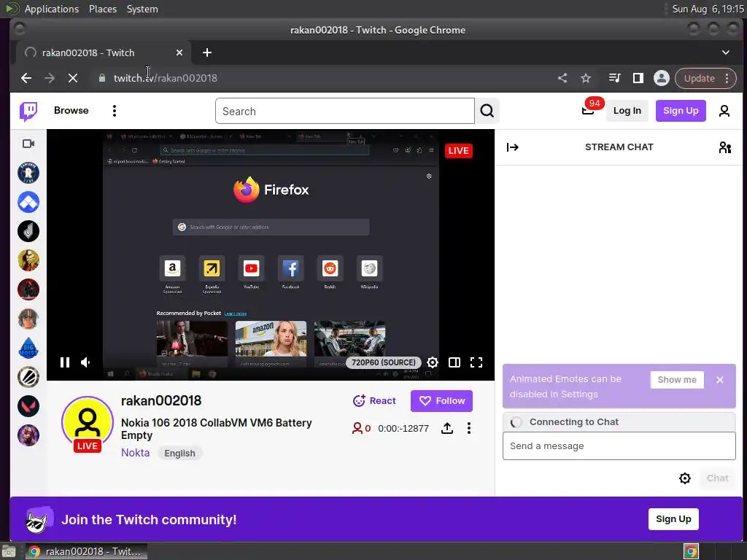Image resolution: width=747 pixels, height=560 pixels.
Task: Open the purple character avatar at sidebar bottom
Action: pos(28,435)
